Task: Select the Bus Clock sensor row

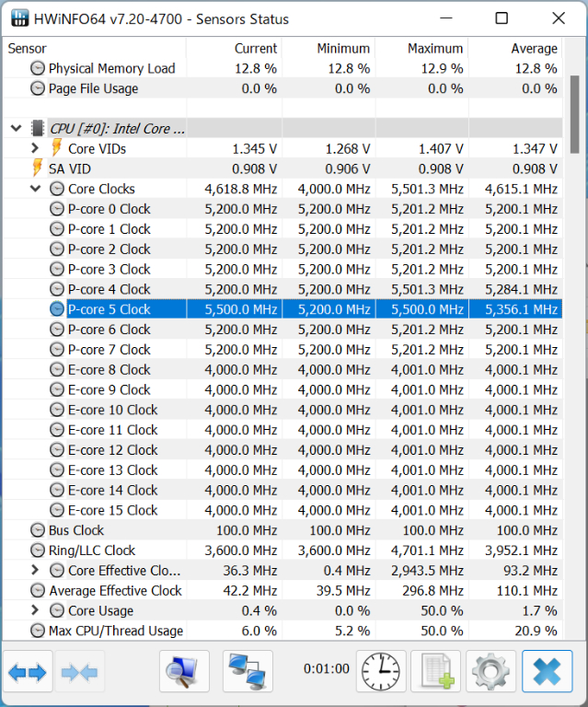Action: coord(76,530)
